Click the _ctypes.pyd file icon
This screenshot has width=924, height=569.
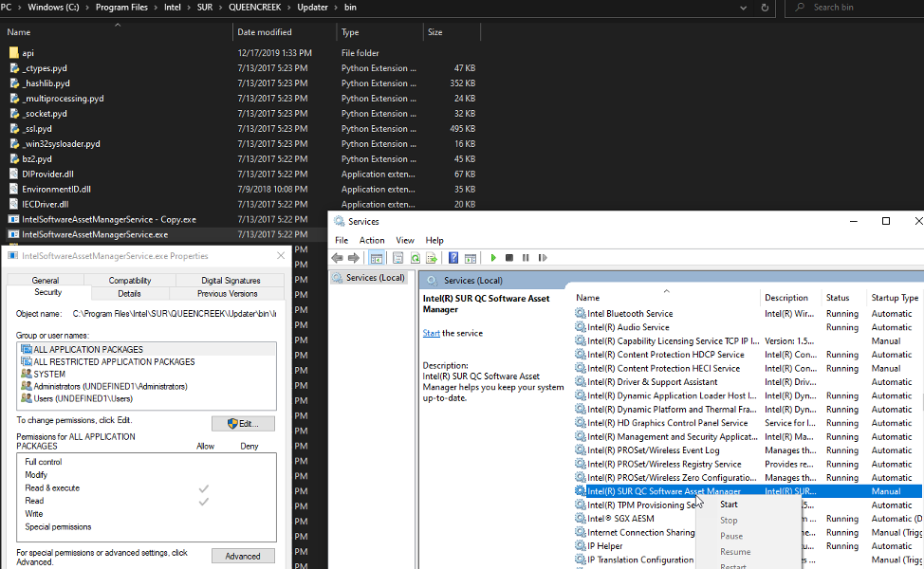point(14,68)
